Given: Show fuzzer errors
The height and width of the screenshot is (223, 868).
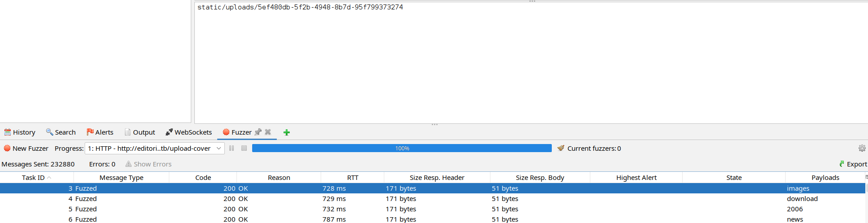Looking at the screenshot, I should tap(148, 164).
